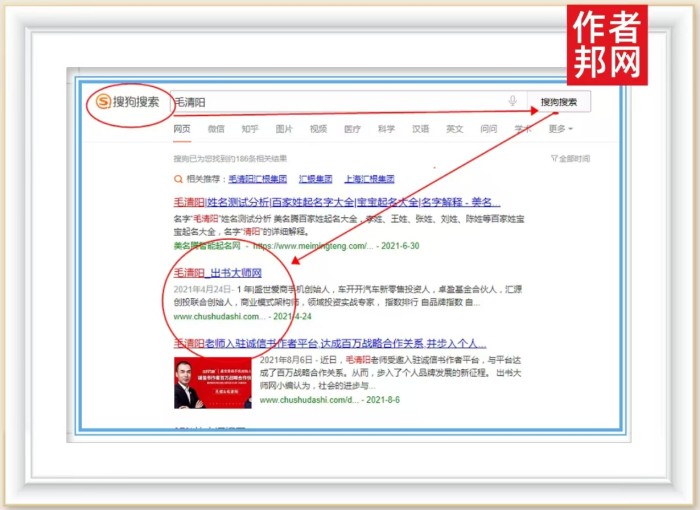The image size is (700, 510).
Task: Open the 全部时间 time filter
Action: pos(570,158)
